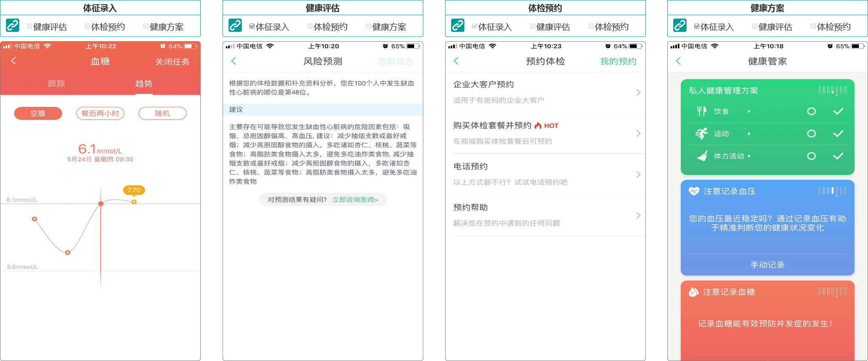This screenshot has width=868, height=361.
Task: Tap checkmark in the 饮食 row
Action: click(838, 111)
